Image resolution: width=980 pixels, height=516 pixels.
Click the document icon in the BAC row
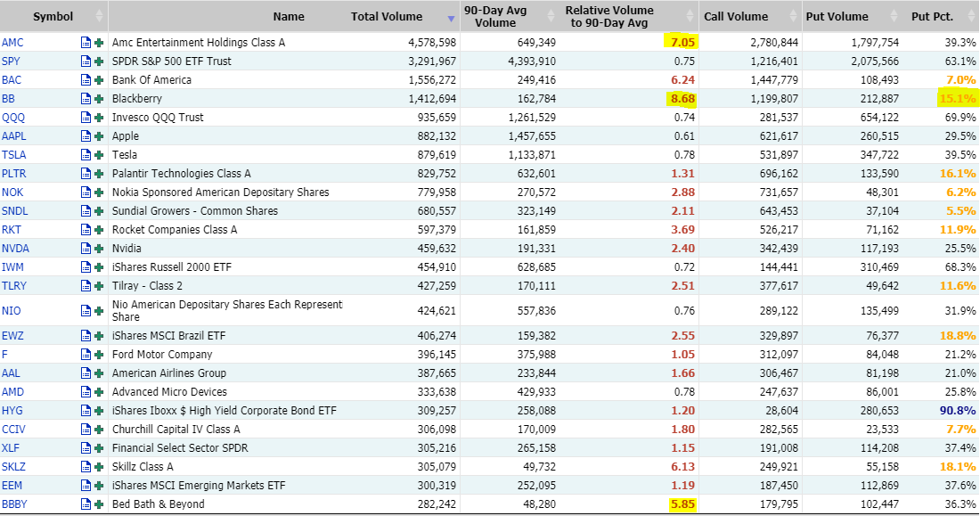click(x=86, y=80)
